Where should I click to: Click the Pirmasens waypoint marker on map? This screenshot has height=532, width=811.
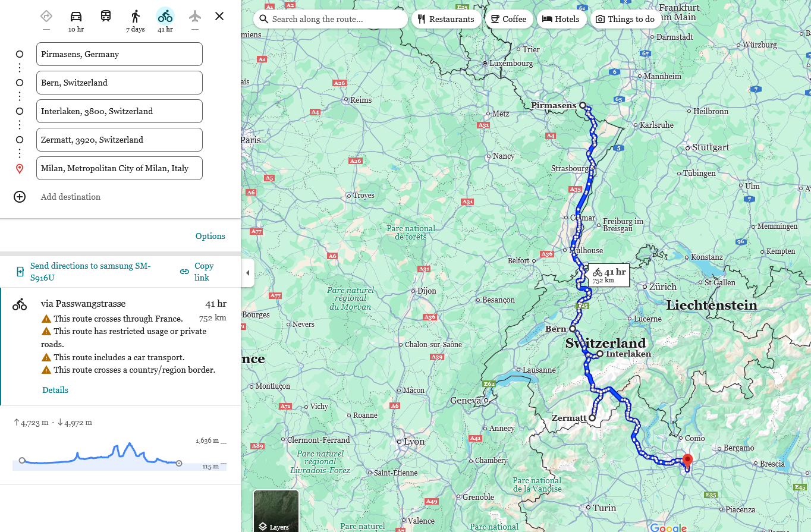coord(583,105)
